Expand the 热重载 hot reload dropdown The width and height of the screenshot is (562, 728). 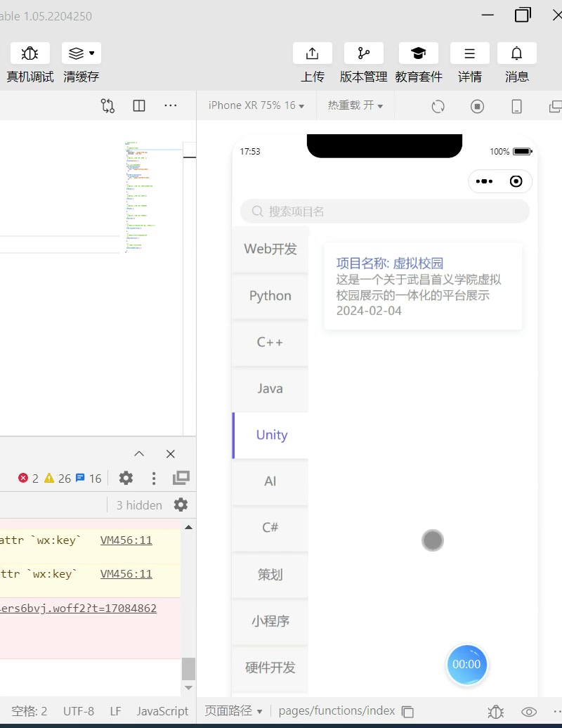355,105
